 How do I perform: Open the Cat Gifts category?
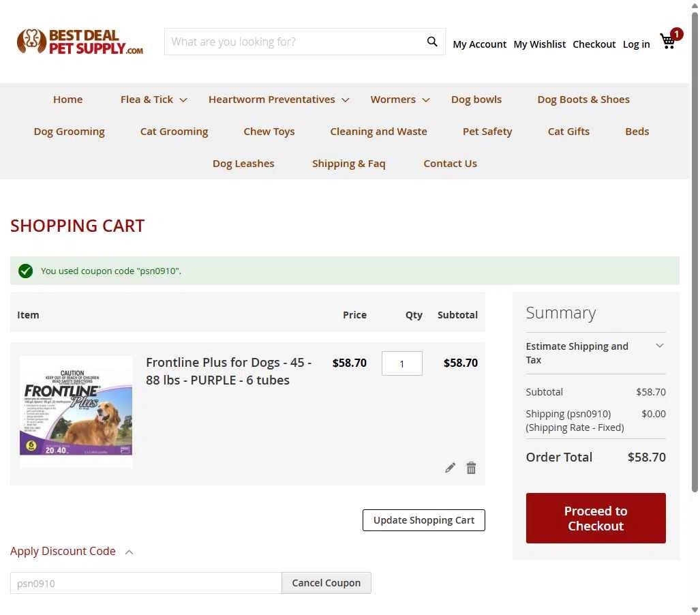[568, 132]
